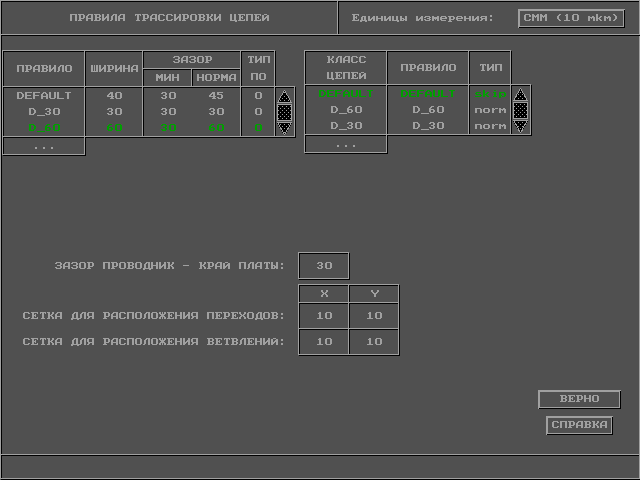Edit via grid Y value field
The image size is (640, 480).
374,316
